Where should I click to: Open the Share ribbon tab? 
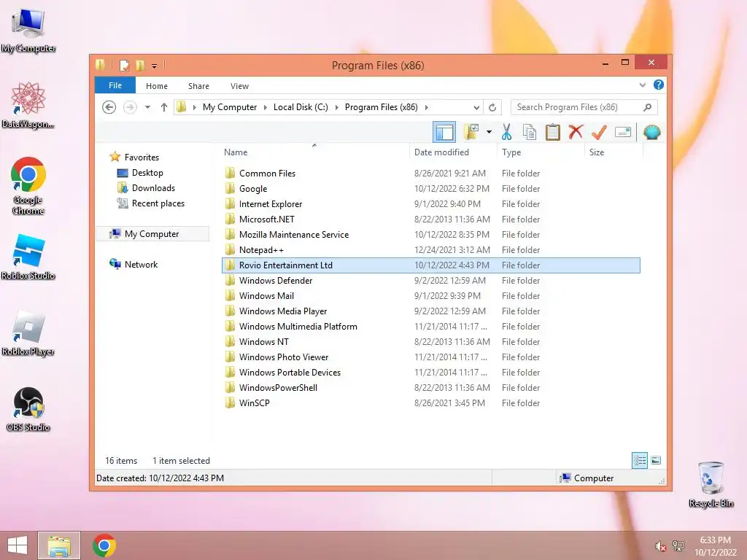coord(198,86)
